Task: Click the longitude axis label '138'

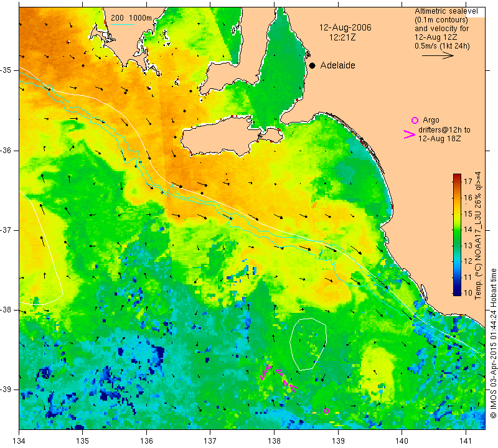Action: coord(274,441)
